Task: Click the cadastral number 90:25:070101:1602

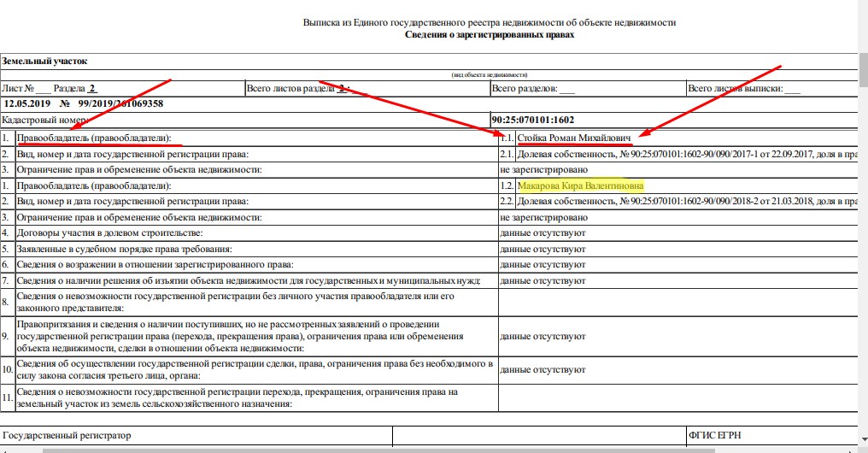Action: tap(533, 120)
